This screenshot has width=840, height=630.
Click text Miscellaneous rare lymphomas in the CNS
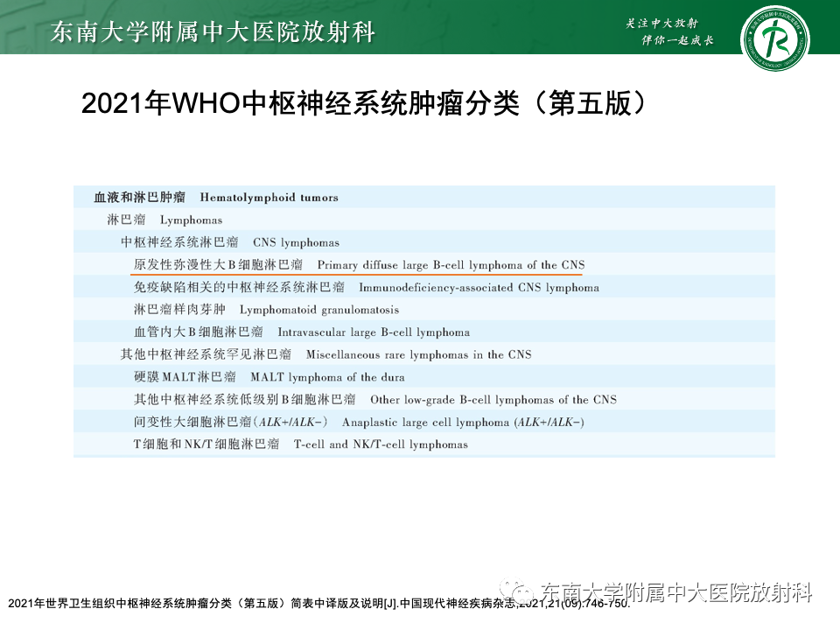419,354
